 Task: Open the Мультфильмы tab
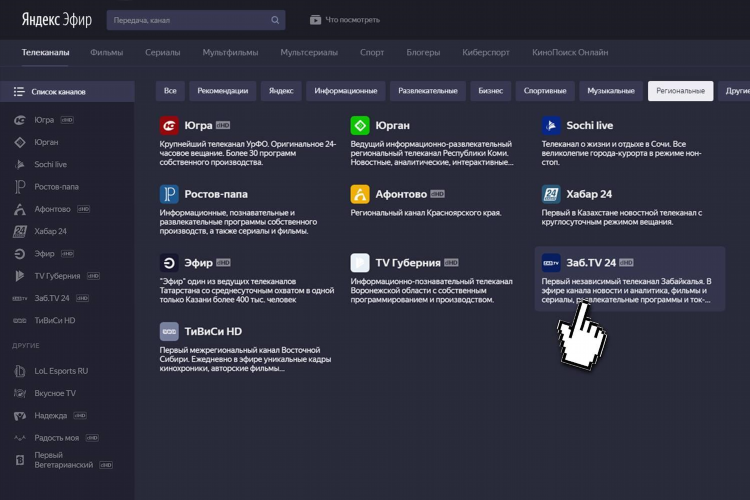pos(230,53)
